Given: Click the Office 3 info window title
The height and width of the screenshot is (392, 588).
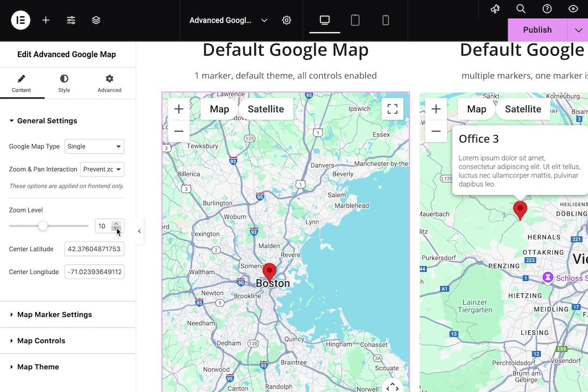Looking at the screenshot, I should [479, 139].
